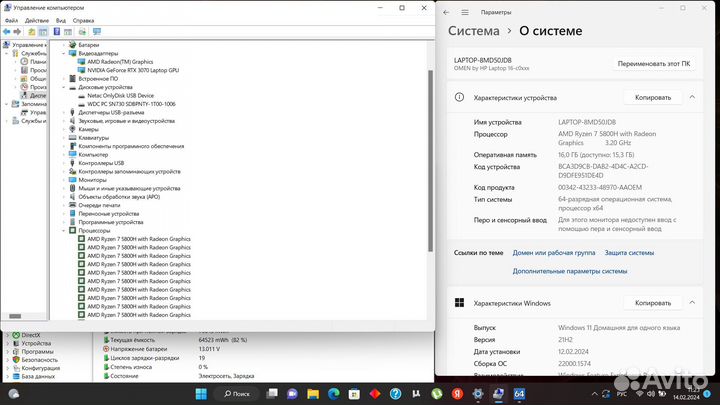Select Объекты обработки звука (APO)
The height and width of the screenshot is (405, 720).
[x=119, y=197]
